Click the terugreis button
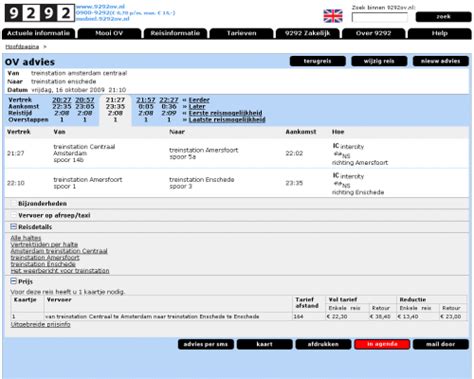This screenshot has height=379, width=474. tap(318, 61)
